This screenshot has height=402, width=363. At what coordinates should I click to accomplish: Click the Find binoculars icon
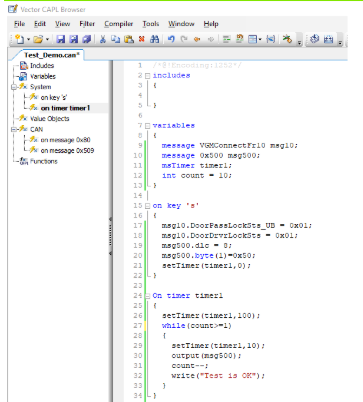click(155, 39)
